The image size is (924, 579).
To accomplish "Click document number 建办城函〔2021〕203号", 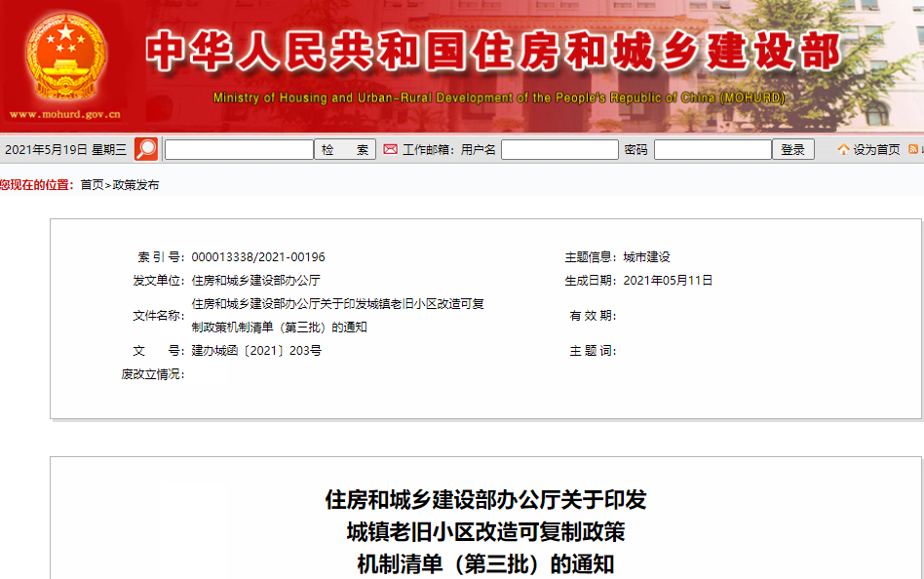I will [x=256, y=351].
